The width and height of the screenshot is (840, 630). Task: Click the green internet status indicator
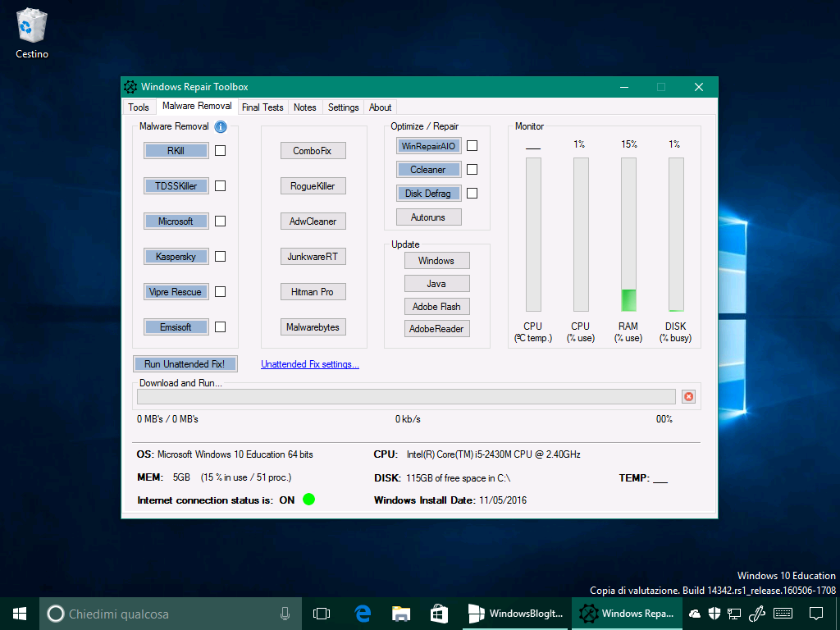pyautogui.click(x=309, y=500)
